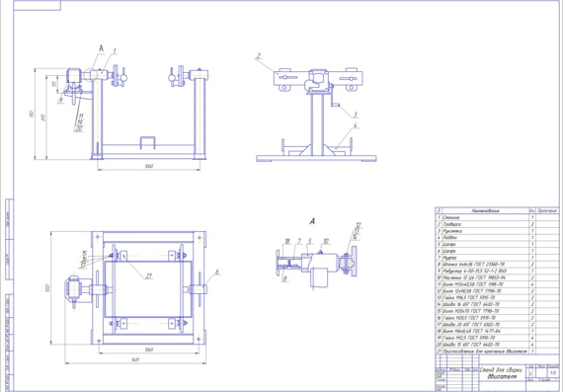The height and width of the screenshot is (392, 563).
Task: Select the 'Муфта' row in the parts list
Action: (497, 258)
